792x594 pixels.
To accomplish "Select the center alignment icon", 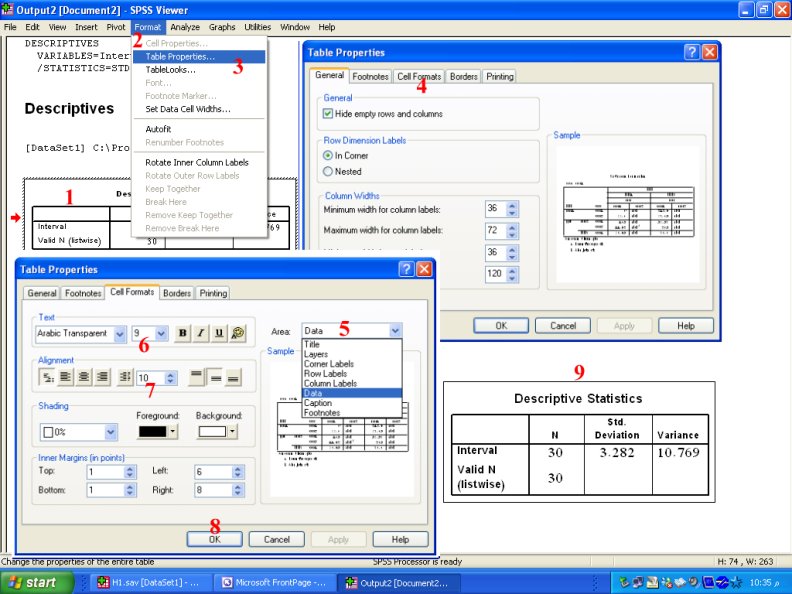I will 84,377.
